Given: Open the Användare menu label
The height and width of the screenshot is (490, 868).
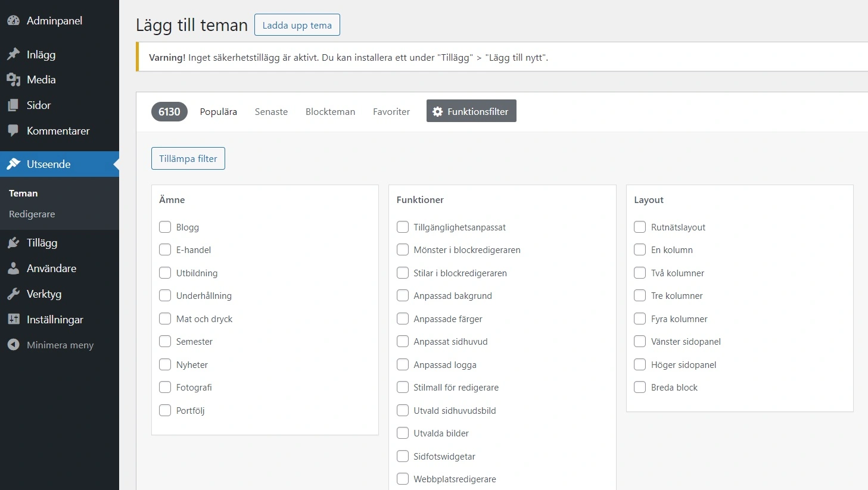Looking at the screenshot, I should tap(51, 269).
